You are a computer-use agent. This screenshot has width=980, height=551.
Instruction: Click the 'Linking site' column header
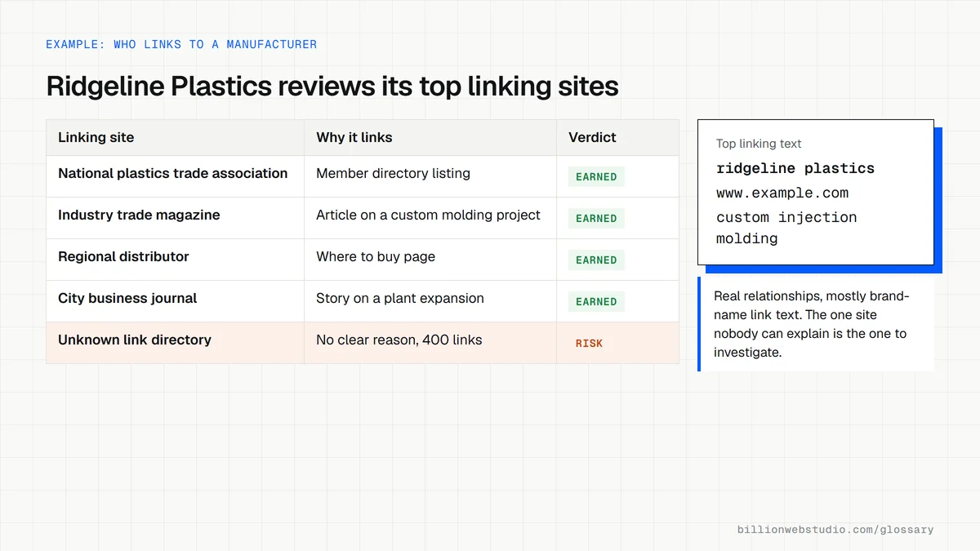pos(175,137)
